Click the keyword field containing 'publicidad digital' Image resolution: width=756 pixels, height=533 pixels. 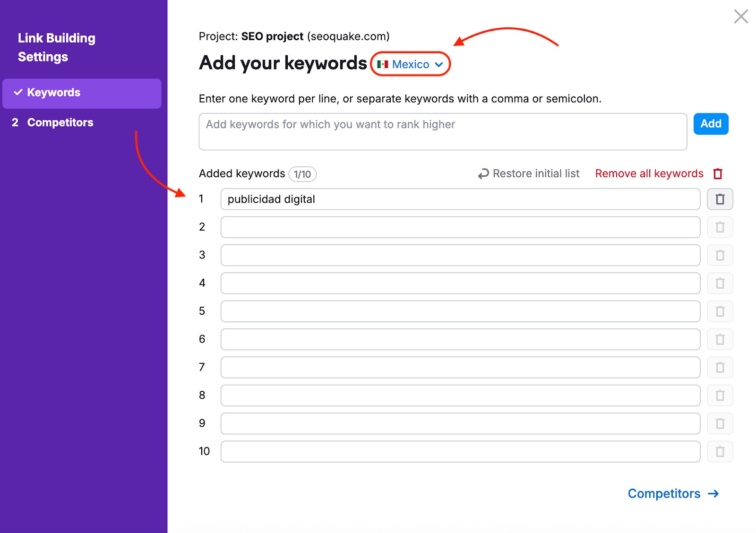[460, 199]
